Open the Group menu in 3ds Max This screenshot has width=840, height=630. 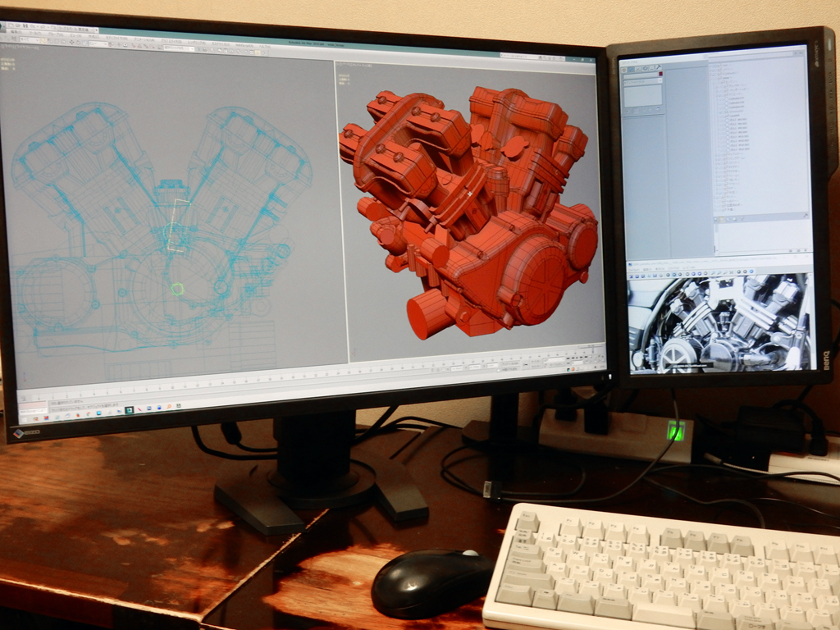(56, 34)
